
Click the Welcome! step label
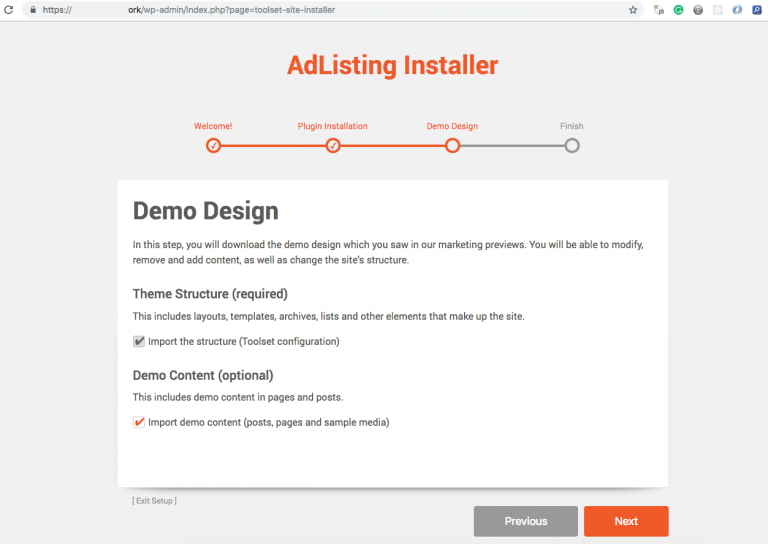(213, 126)
